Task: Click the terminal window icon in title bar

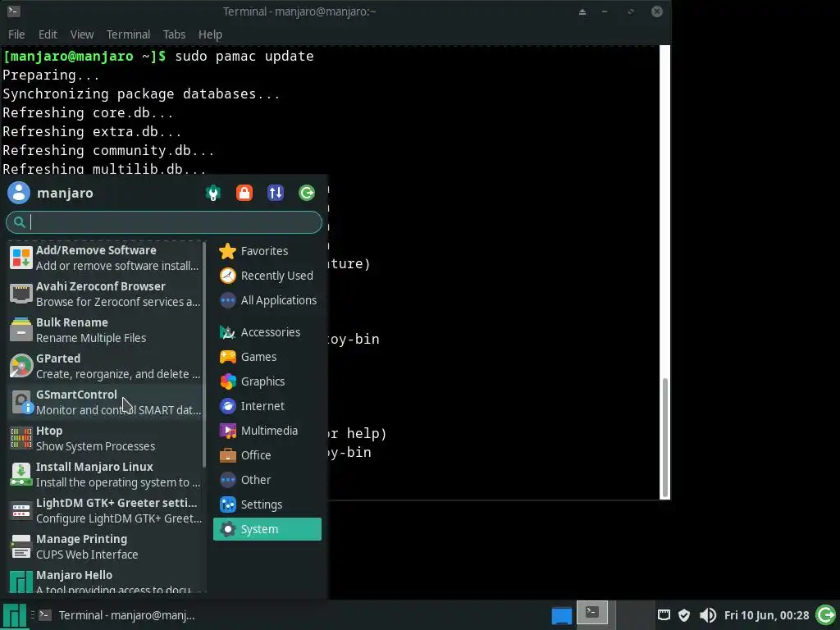Action: pos(13,11)
